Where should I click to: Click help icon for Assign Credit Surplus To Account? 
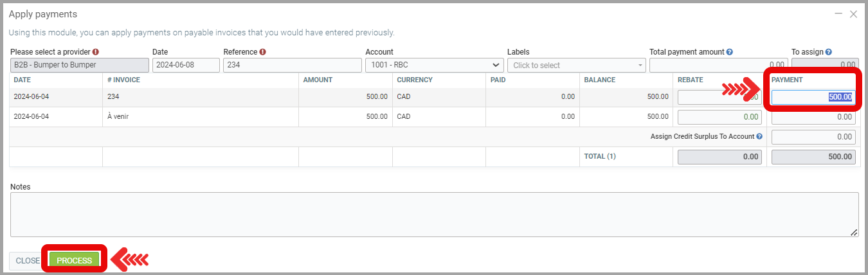(759, 137)
